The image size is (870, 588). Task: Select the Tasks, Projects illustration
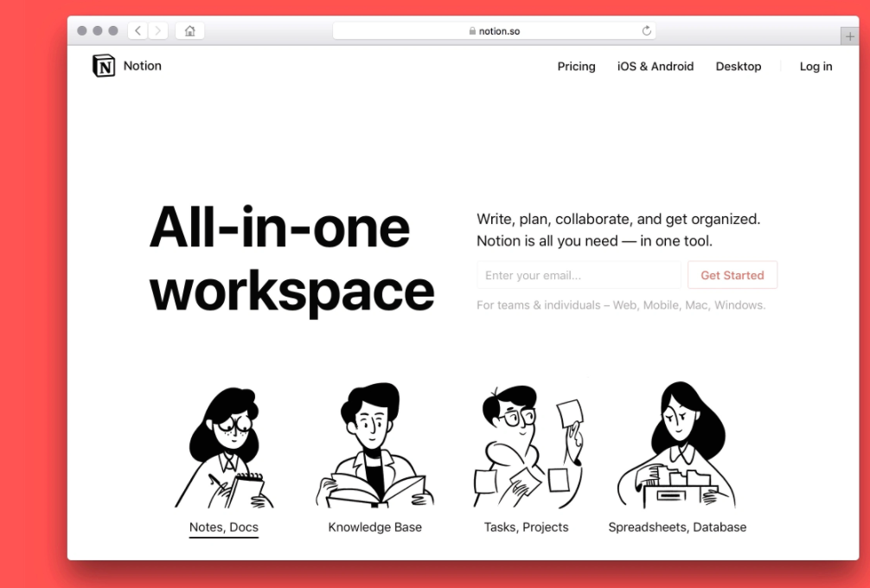528,446
